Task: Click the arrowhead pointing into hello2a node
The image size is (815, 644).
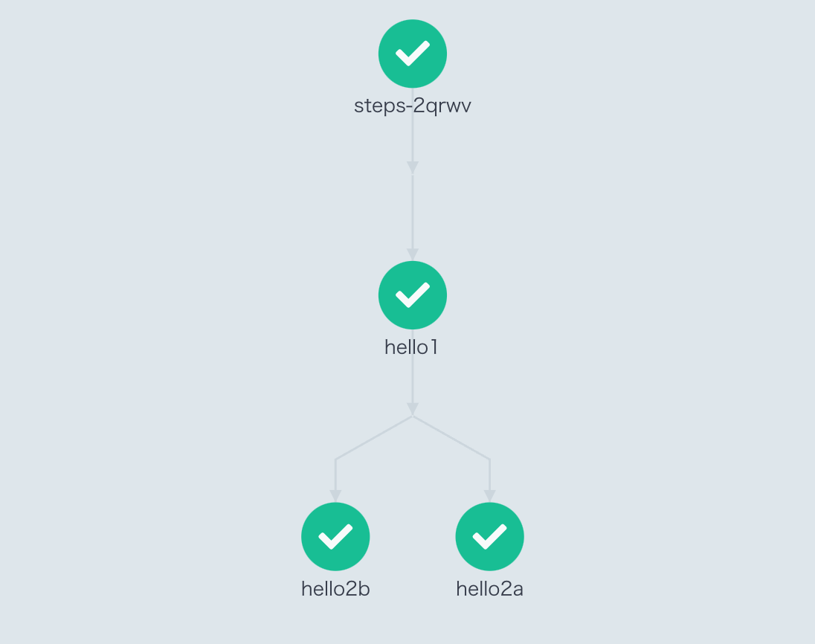Action: point(489,495)
